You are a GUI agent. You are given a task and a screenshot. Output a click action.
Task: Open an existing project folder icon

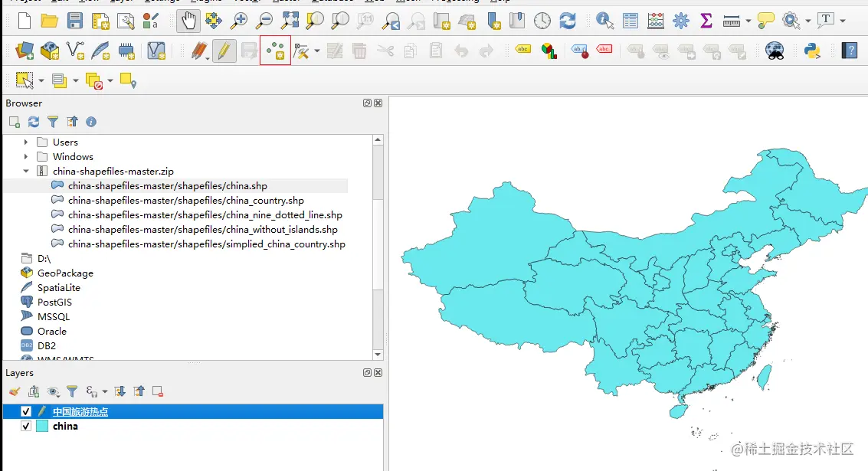(x=49, y=21)
